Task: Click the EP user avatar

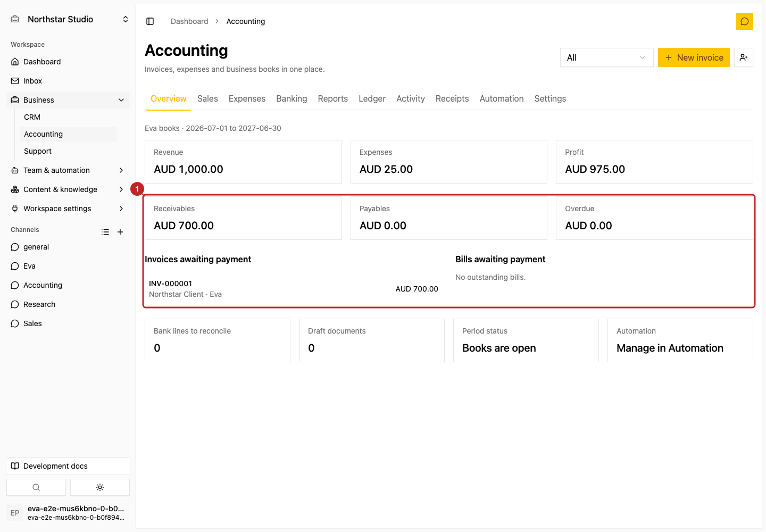Action: [x=15, y=513]
